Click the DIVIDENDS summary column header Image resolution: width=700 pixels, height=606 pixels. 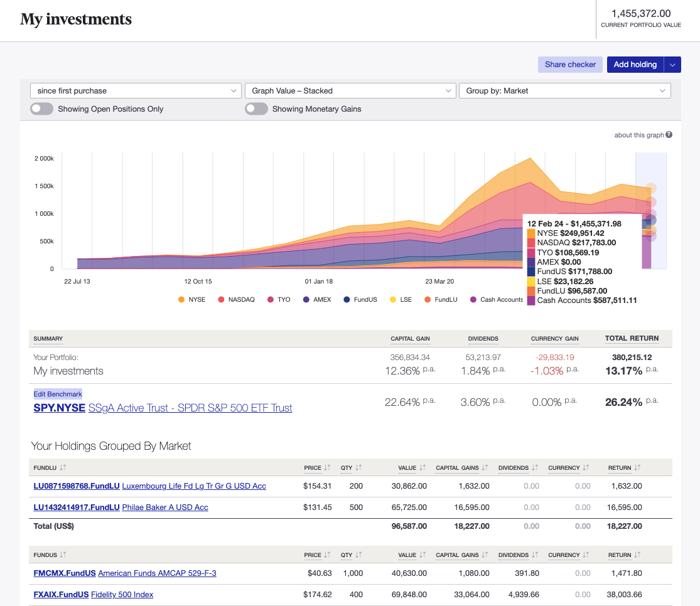point(483,339)
